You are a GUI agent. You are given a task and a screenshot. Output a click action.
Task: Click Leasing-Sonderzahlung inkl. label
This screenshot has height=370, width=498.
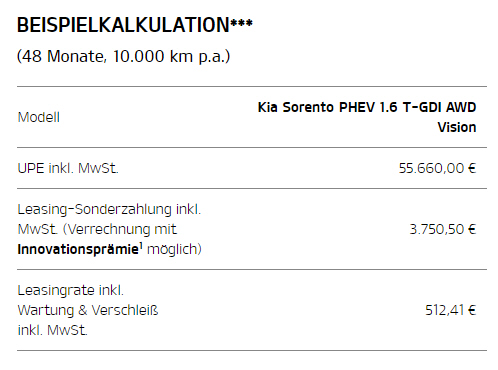109,209
